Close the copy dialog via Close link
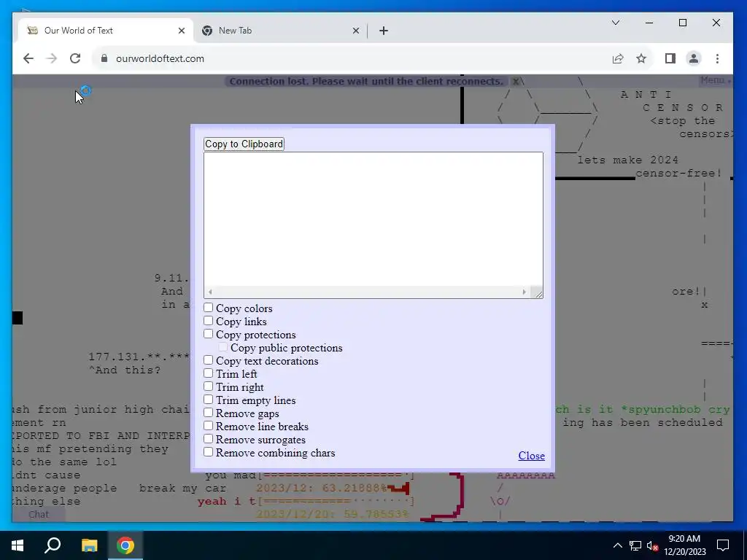 (531, 456)
